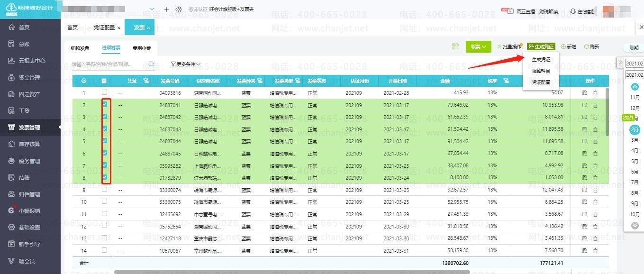Go to 资金管理 in the sidebar

click(30, 77)
